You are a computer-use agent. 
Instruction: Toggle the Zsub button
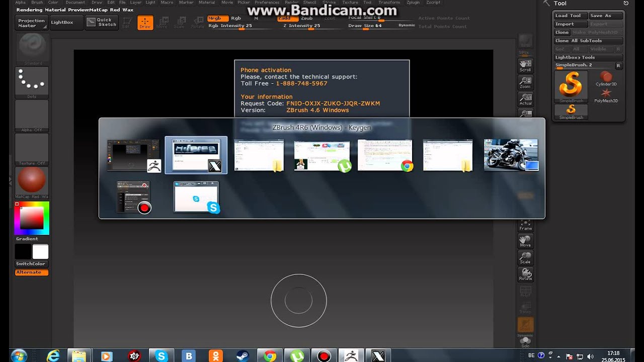(306, 18)
